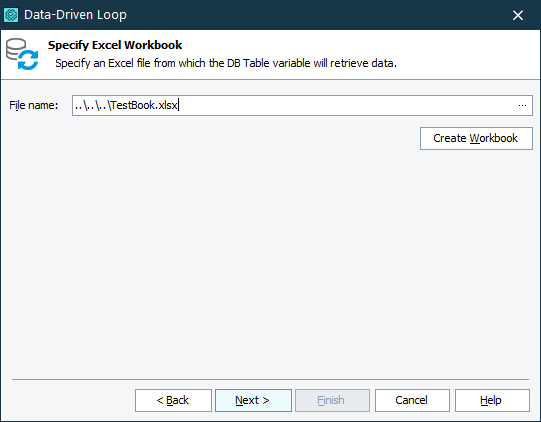Click the "File name:" label
The height and width of the screenshot is (422, 541).
[x=33, y=105]
